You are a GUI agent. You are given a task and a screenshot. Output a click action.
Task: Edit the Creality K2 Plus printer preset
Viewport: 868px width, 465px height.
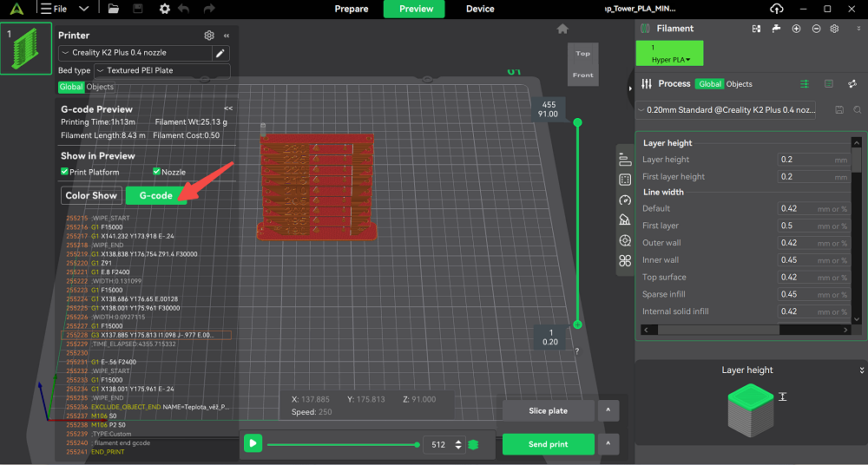pos(220,53)
